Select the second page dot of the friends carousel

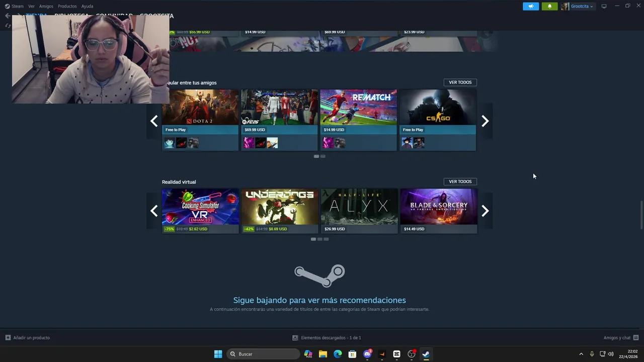pos(323,156)
